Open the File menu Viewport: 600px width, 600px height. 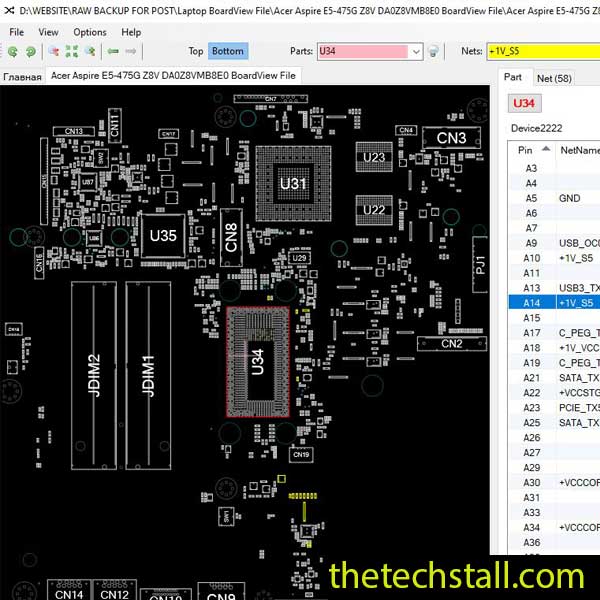click(x=16, y=32)
